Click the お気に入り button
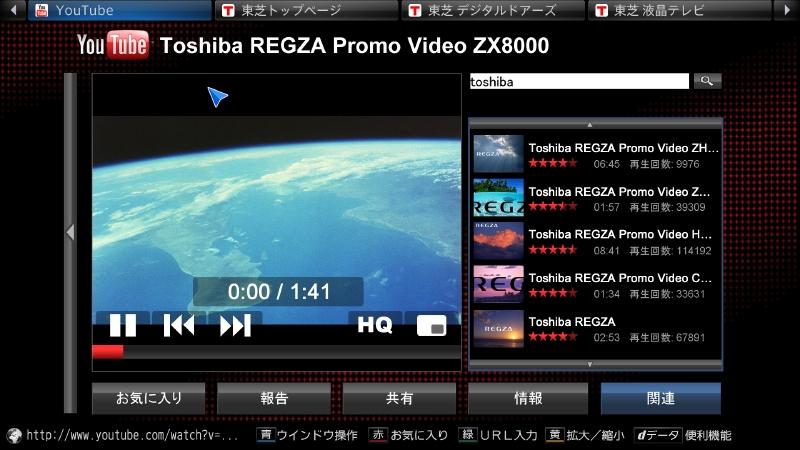The height and width of the screenshot is (450, 800). tap(148, 398)
